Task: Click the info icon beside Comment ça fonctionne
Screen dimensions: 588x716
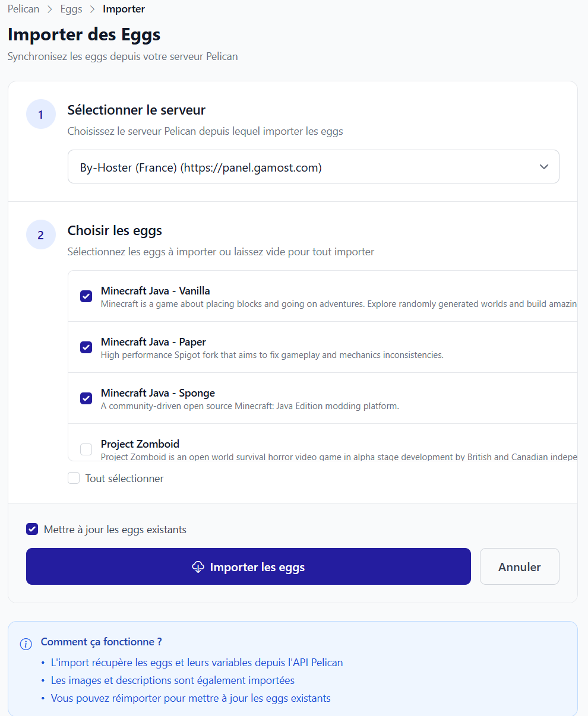Action: (x=26, y=644)
